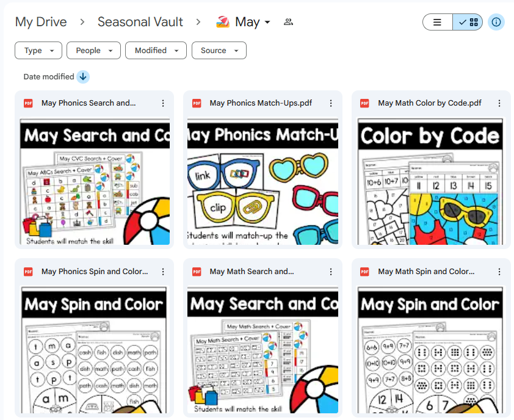The image size is (514, 420).
Task: Reverse sort direction arrow beside Date modified
Action: coord(83,77)
